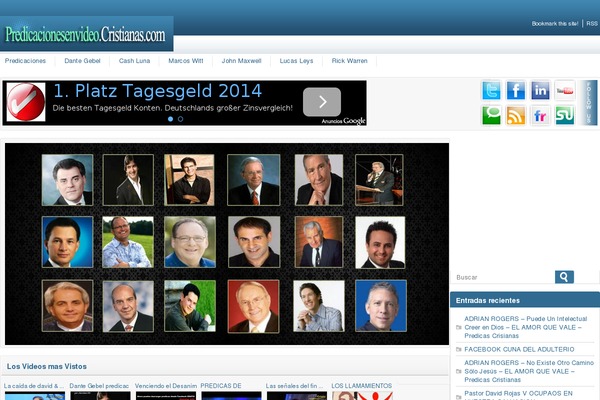Open the Facebook follow icon
This screenshot has height=400, width=600.
coord(515,91)
